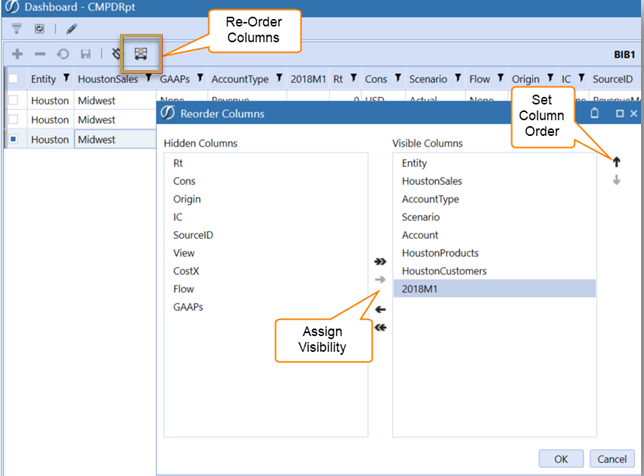Toggle the header select-all checkbox
The width and height of the screenshot is (644, 476).
pos(13,79)
